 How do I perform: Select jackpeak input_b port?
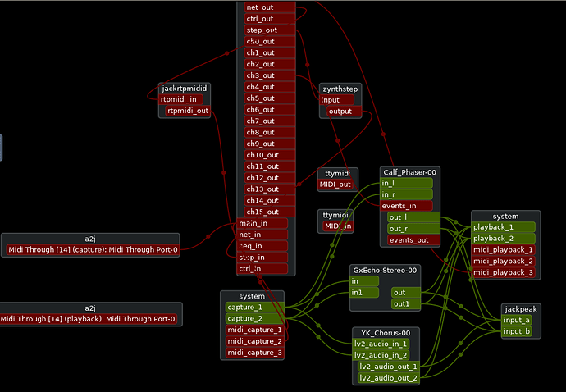click(517, 331)
